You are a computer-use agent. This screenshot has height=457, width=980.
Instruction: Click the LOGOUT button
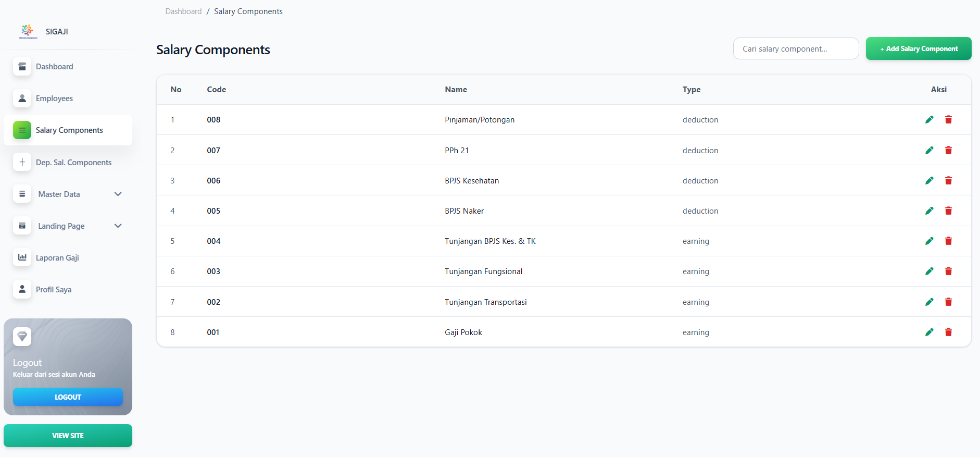(68, 397)
